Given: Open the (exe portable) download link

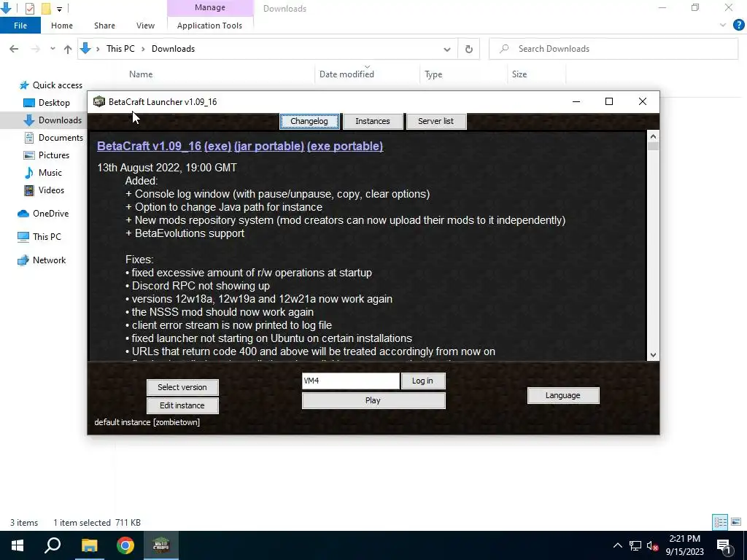Looking at the screenshot, I should [x=345, y=146].
